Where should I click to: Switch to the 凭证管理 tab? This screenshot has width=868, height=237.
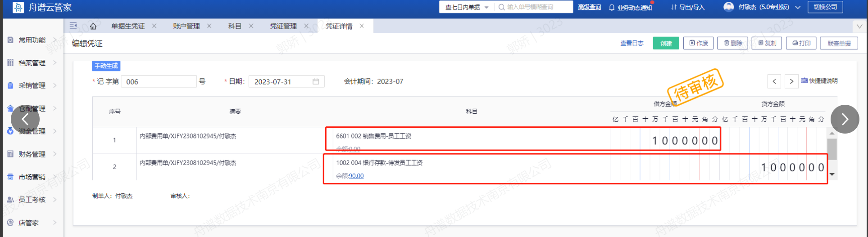point(283,26)
